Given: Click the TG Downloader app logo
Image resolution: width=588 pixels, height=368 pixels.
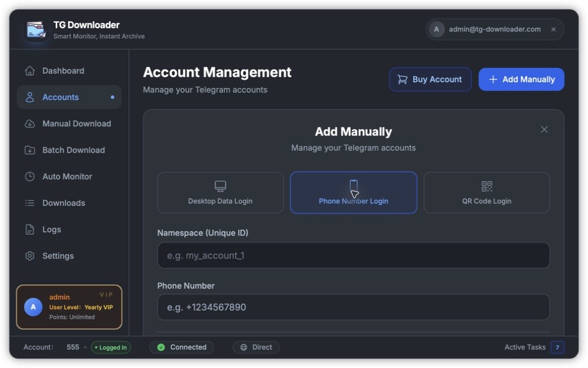Looking at the screenshot, I should click(36, 30).
